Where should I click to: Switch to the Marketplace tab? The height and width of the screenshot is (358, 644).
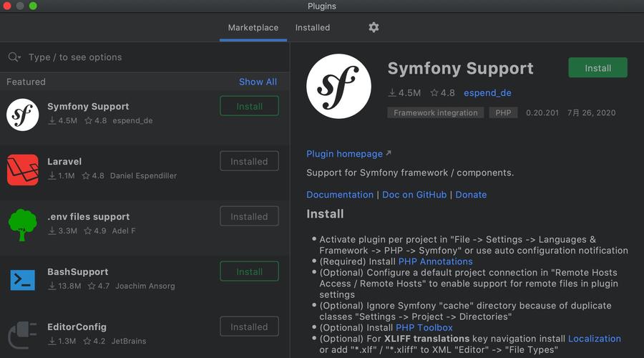[x=253, y=27]
